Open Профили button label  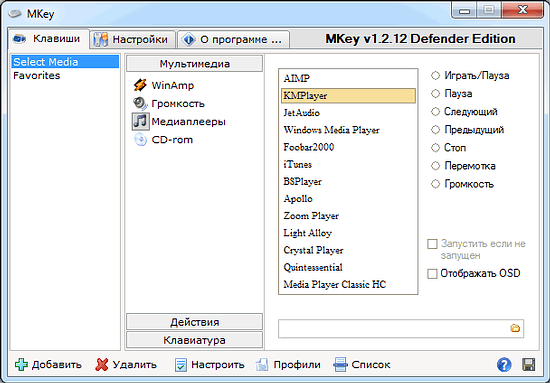pyautogui.click(x=297, y=365)
